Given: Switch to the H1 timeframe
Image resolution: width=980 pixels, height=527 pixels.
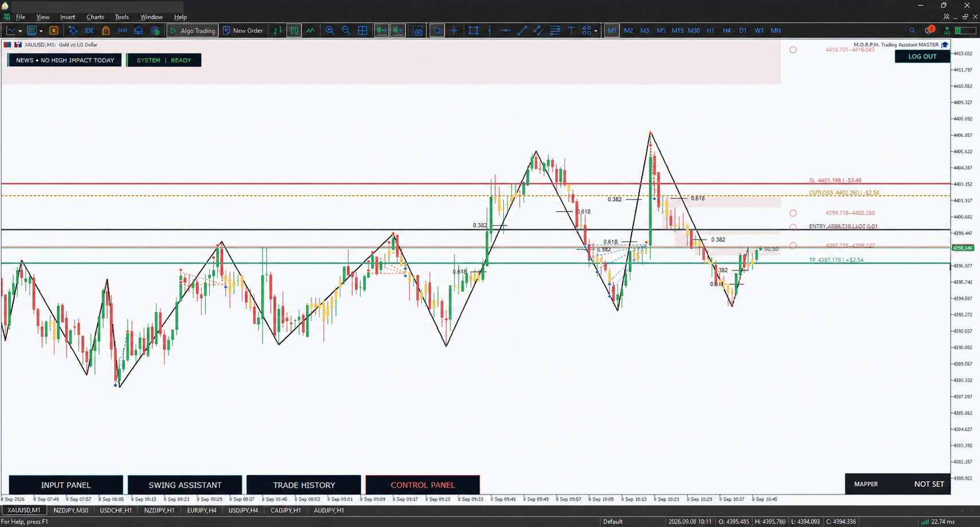Looking at the screenshot, I should 711,30.
